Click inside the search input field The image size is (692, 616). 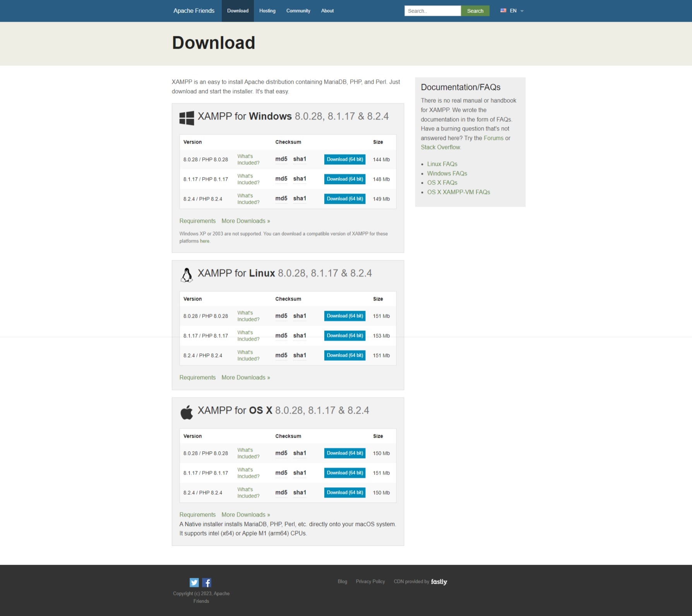432,10
